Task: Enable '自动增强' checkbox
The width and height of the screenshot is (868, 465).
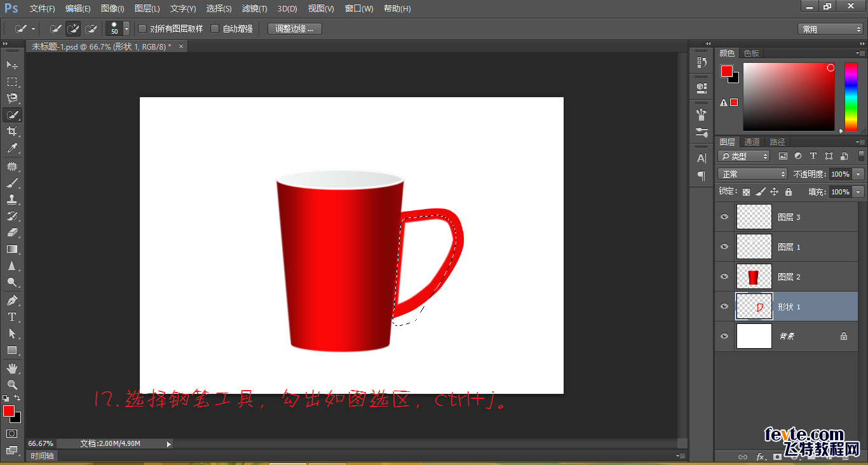Action: (215, 29)
